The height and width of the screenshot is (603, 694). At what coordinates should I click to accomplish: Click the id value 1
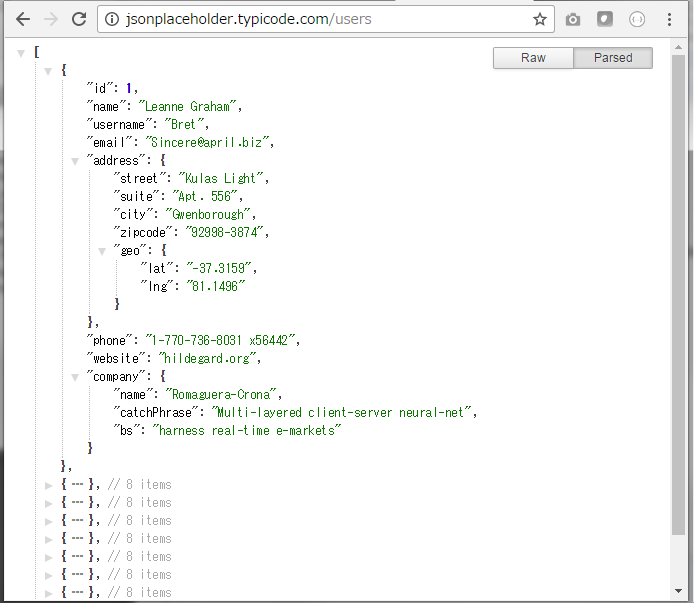129,89
